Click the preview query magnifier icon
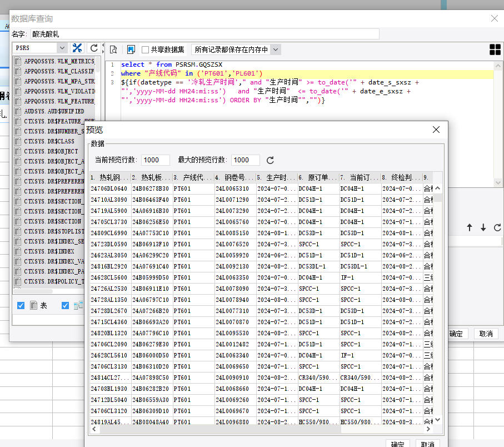Screen dimensions: 504x447 click(x=113, y=49)
